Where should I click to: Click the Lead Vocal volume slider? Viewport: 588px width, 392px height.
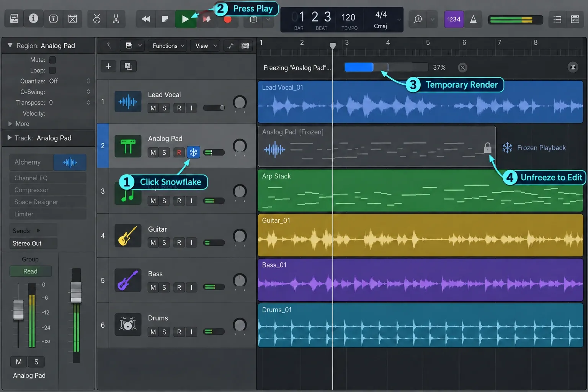pyautogui.click(x=214, y=108)
